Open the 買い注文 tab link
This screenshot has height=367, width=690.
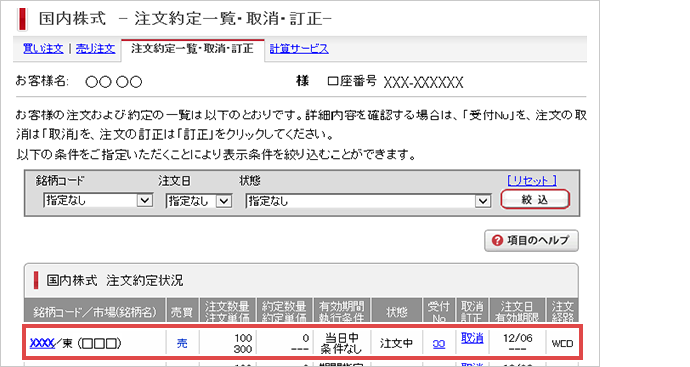point(43,48)
